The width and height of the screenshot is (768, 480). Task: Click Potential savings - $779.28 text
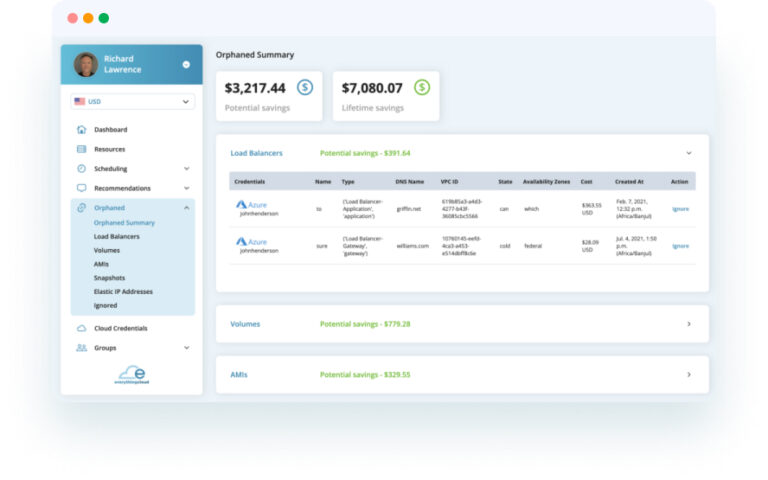[365, 324]
